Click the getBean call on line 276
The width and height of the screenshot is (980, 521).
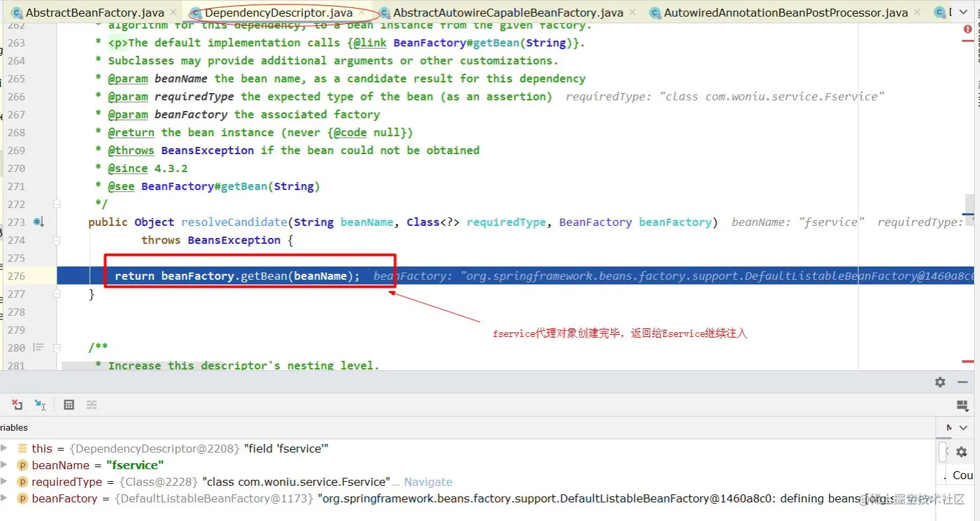(x=264, y=276)
